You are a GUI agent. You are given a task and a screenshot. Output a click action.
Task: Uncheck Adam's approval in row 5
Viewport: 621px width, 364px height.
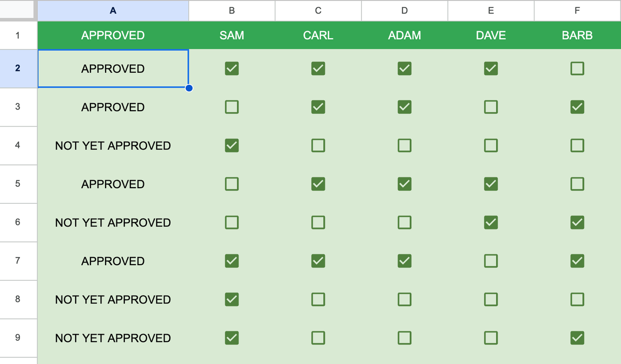tap(404, 184)
